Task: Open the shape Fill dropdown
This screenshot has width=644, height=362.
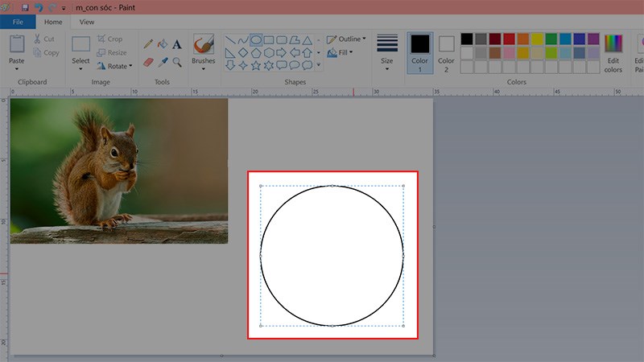Action: click(x=345, y=52)
